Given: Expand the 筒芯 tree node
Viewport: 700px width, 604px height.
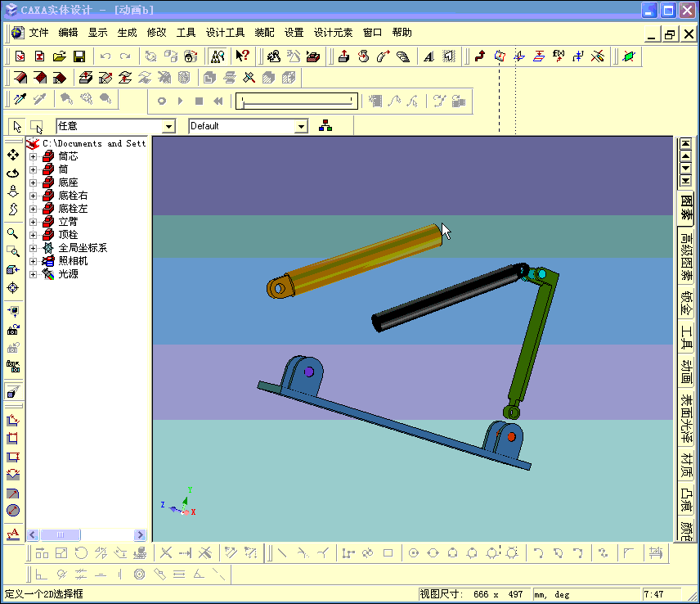Looking at the screenshot, I should tap(33, 156).
